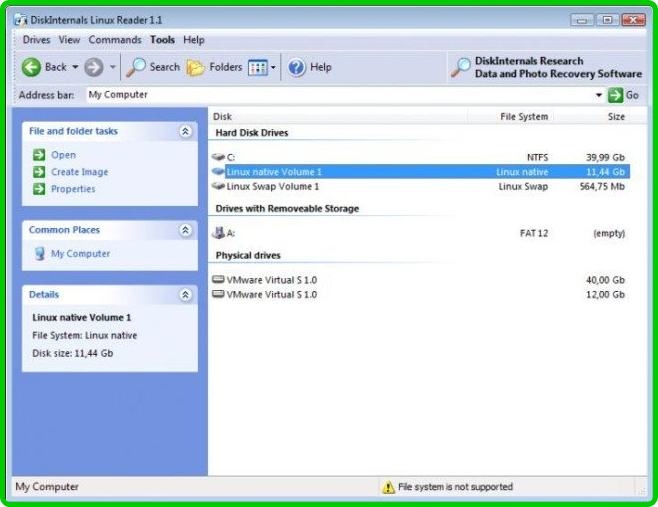Click the DiskInternals Research magnifier icon

coord(461,67)
